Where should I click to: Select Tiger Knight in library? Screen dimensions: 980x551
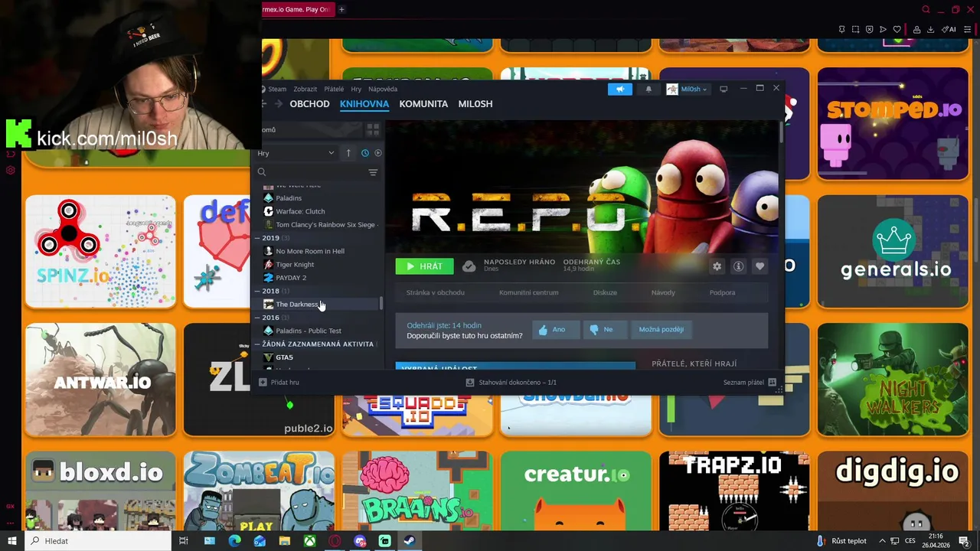(x=295, y=265)
